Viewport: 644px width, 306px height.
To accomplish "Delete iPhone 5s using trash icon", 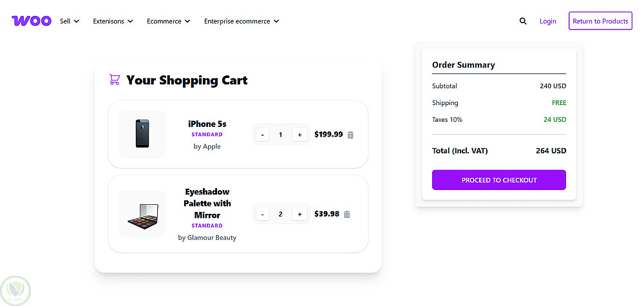I will pyautogui.click(x=350, y=135).
